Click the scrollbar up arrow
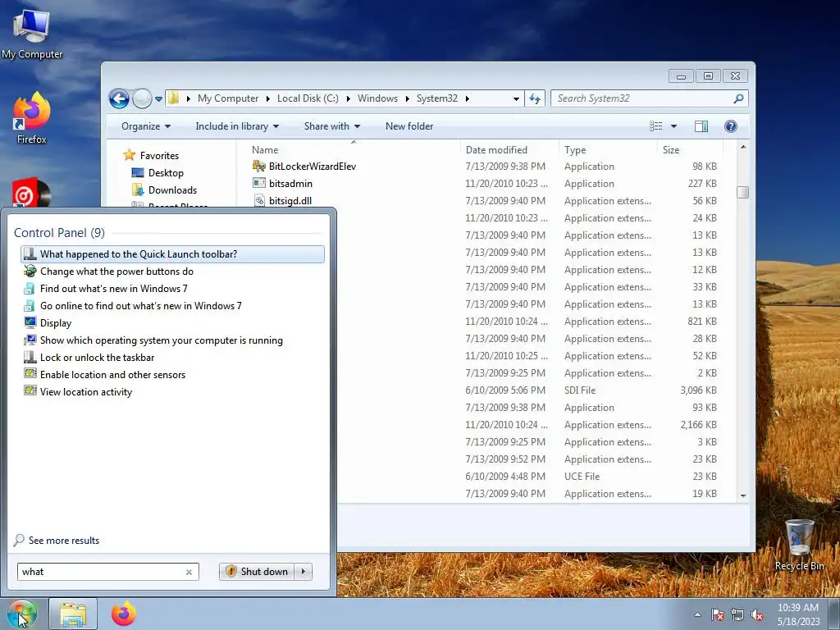This screenshot has height=630, width=840. pyautogui.click(x=743, y=147)
